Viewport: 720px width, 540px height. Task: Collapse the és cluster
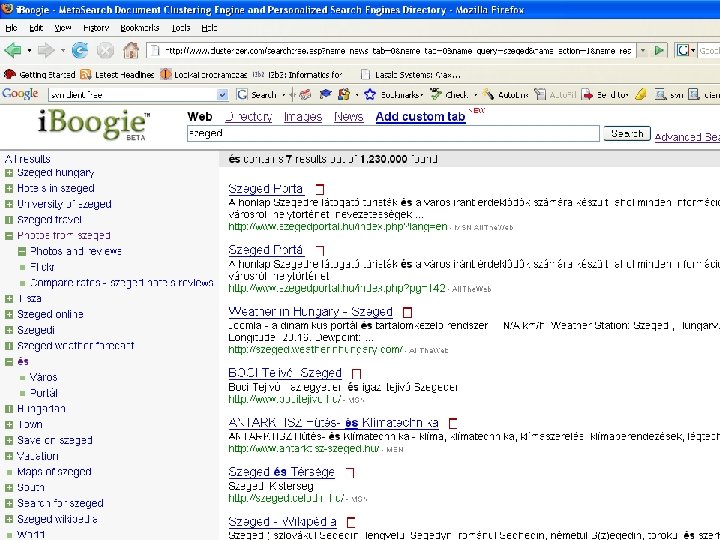(9, 361)
